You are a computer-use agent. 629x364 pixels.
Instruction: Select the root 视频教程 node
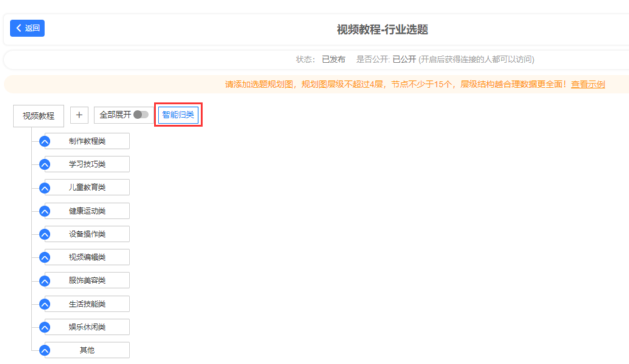[x=38, y=115]
